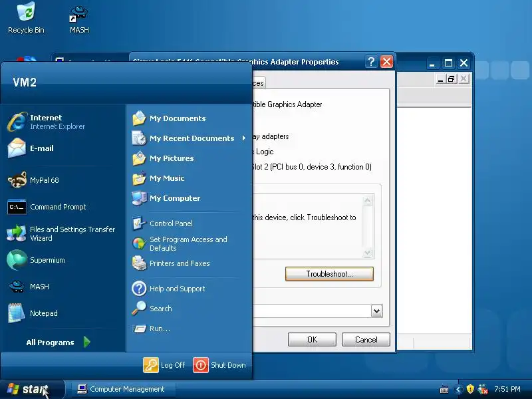Click the Recycle Bin desktop icon
Viewport: 532px width, 399px height.
(26, 18)
